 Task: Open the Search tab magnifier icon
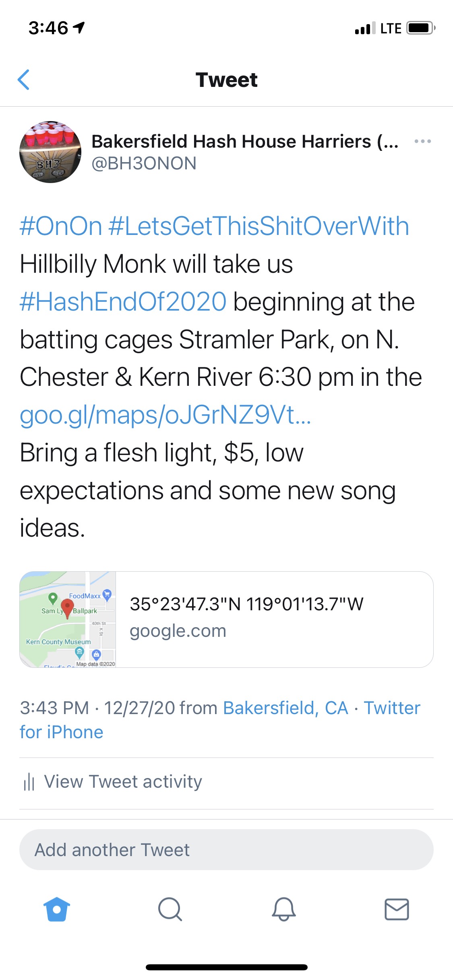pyautogui.click(x=170, y=909)
